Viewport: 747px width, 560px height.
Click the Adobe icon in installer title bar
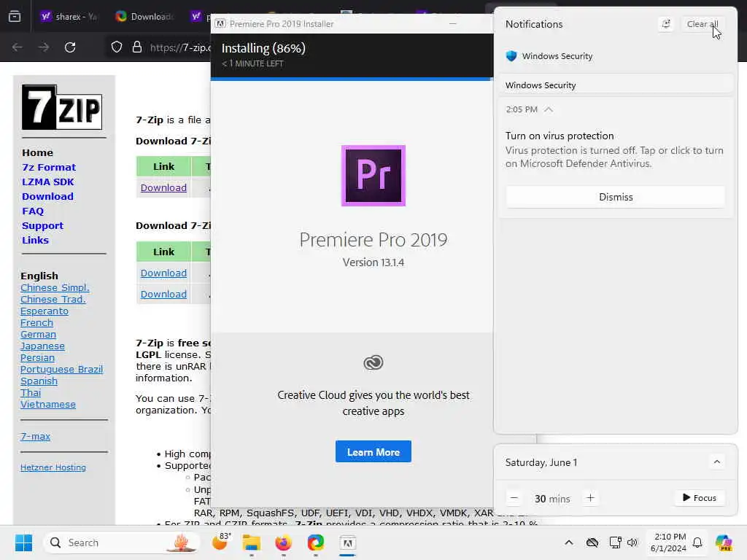pyautogui.click(x=220, y=24)
